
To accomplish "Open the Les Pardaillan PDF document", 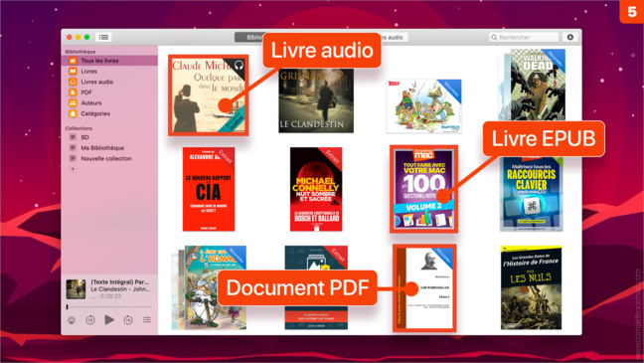I will (x=424, y=287).
